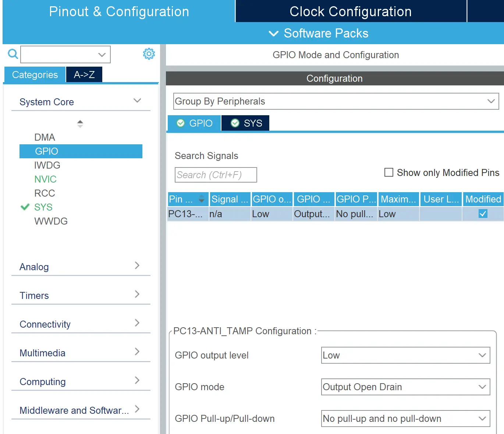Select RCC in System Core list
The image size is (504, 434).
tap(45, 193)
